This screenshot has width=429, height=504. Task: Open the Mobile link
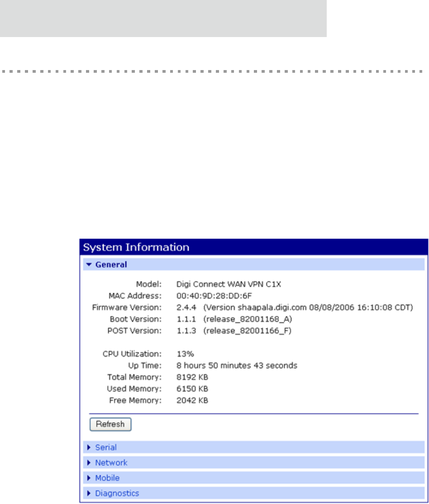pos(108,478)
